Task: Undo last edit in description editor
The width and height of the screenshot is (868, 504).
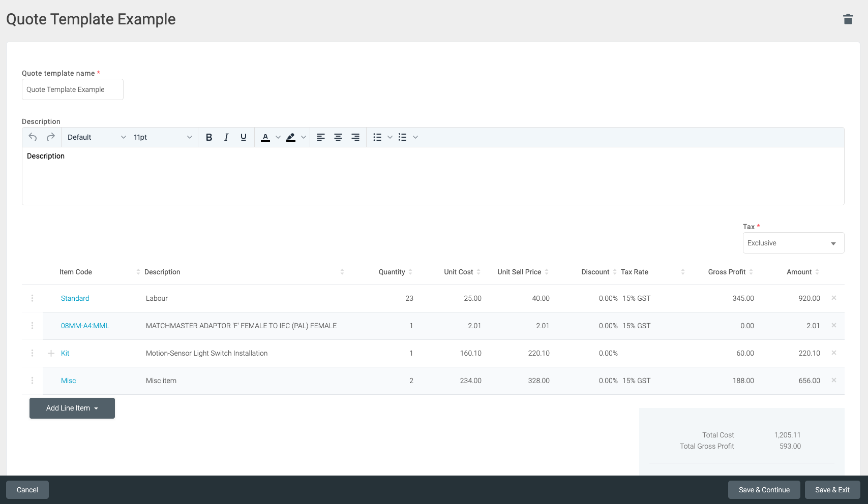Action: click(33, 137)
